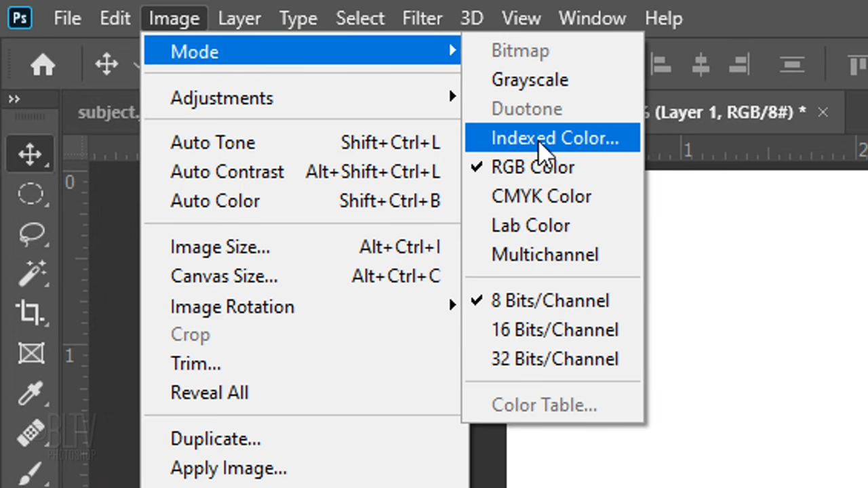This screenshot has width=868, height=488.
Task: Switch to the Crop tool
Action: click(x=31, y=312)
